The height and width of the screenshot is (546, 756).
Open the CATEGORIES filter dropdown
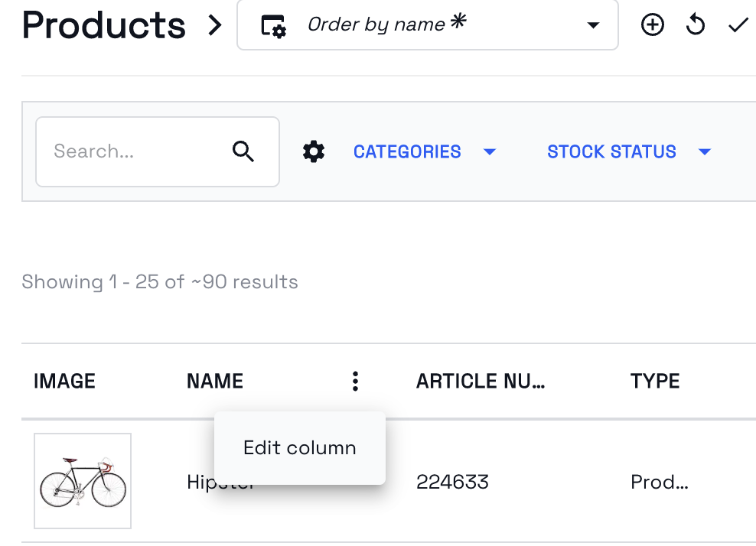(x=425, y=151)
